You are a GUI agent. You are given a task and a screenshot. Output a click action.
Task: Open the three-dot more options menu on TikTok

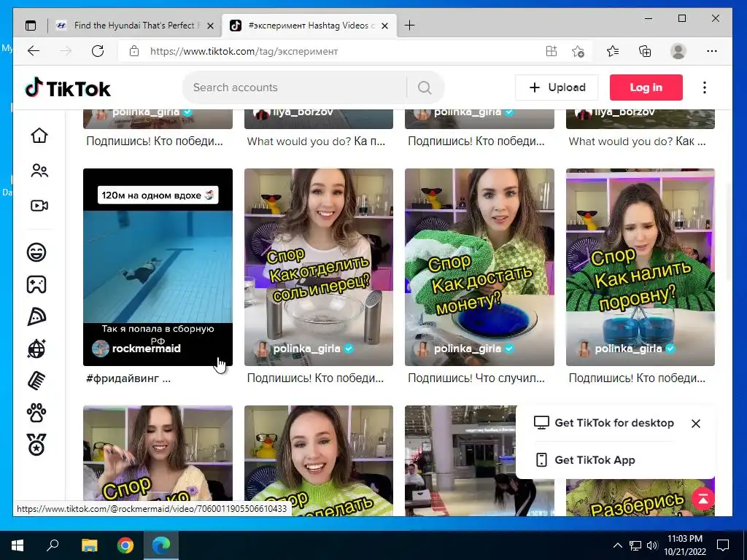(x=704, y=87)
